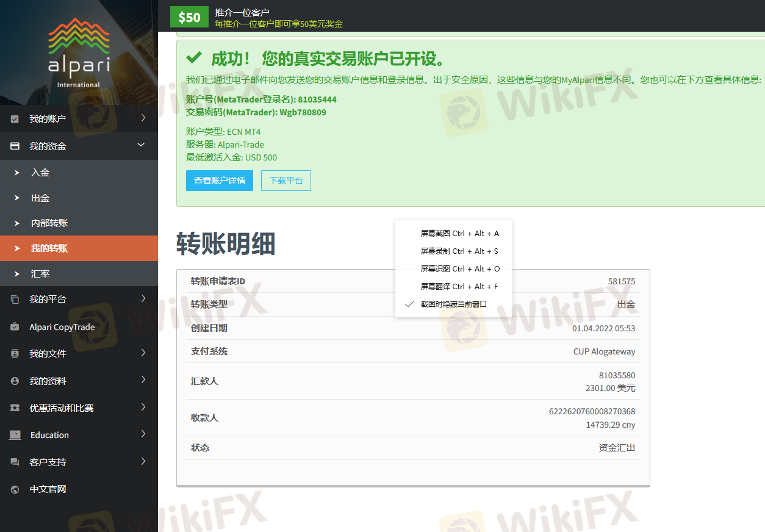Expand the 客户支持 chevron
Image resolution: width=765 pixels, height=532 pixels.
click(x=143, y=461)
